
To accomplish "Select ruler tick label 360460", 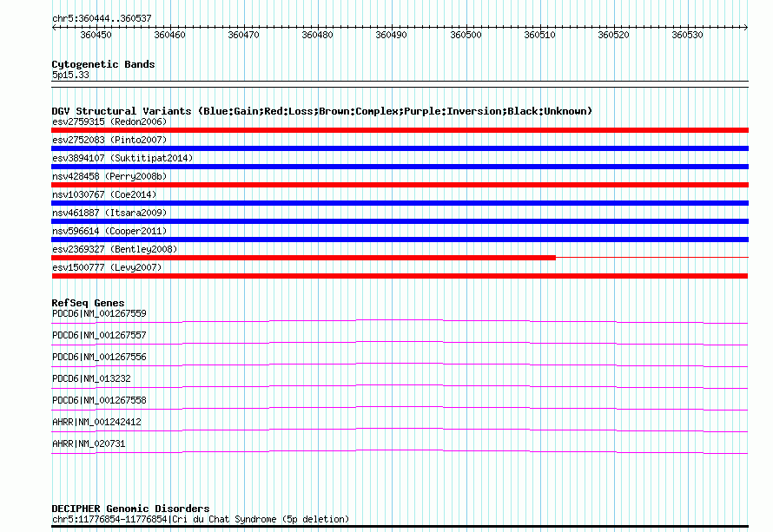I will click(169, 35).
